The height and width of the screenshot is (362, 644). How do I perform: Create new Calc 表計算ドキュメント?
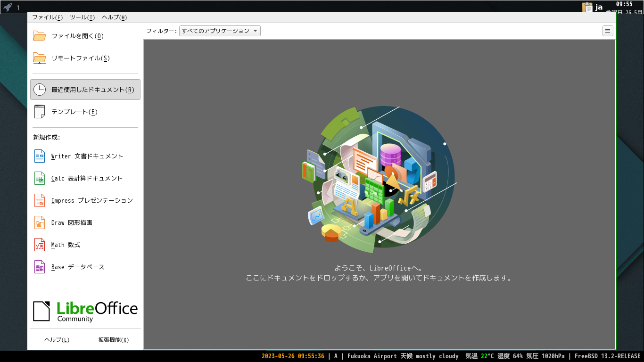[x=85, y=178]
